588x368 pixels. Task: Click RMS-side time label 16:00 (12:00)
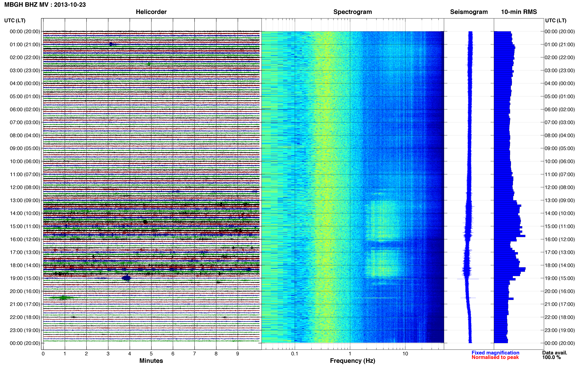click(x=560, y=239)
